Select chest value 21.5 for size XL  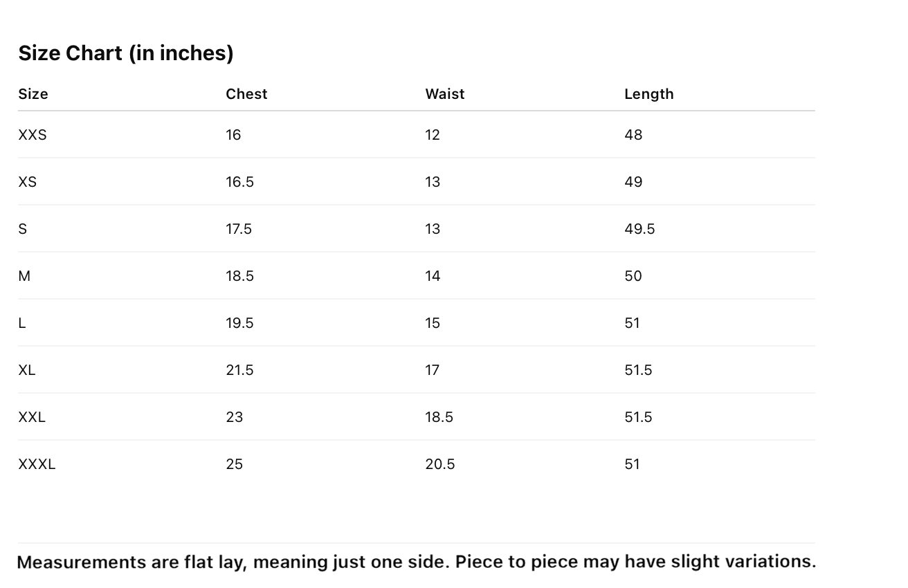(239, 370)
